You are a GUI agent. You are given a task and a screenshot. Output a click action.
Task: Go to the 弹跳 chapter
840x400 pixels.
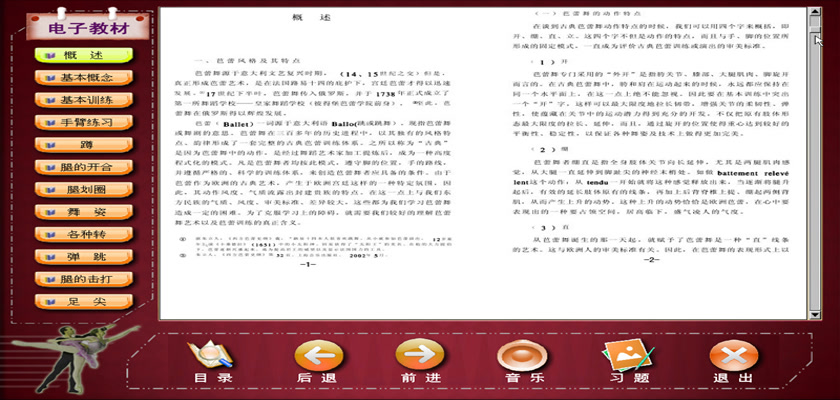(84, 256)
